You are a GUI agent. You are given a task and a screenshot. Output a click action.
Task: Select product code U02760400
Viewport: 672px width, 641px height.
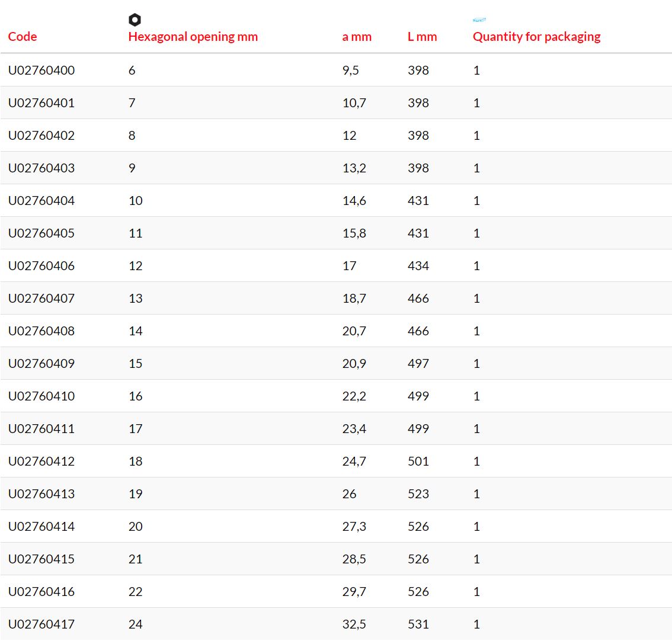[x=41, y=70]
